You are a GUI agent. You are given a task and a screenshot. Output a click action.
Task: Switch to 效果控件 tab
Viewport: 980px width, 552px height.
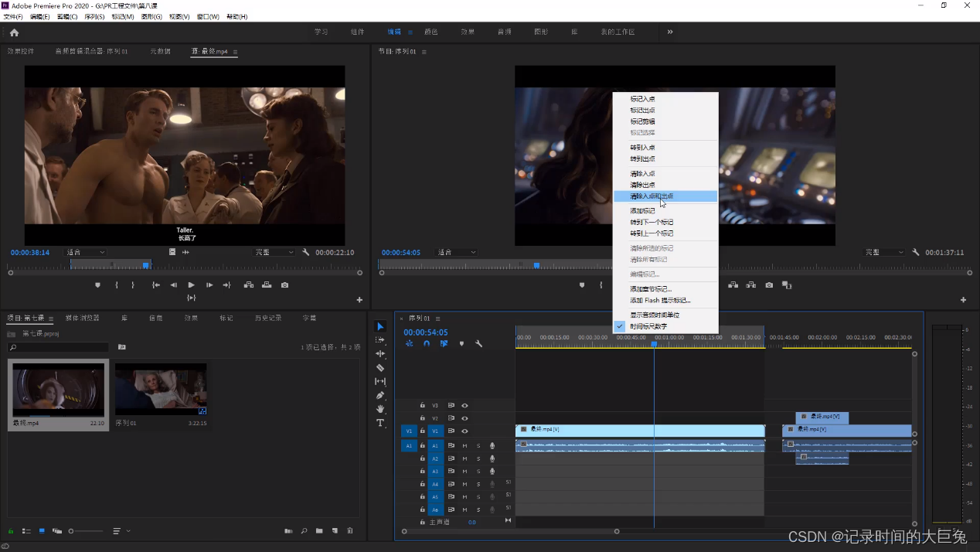[x=21, y=52]
